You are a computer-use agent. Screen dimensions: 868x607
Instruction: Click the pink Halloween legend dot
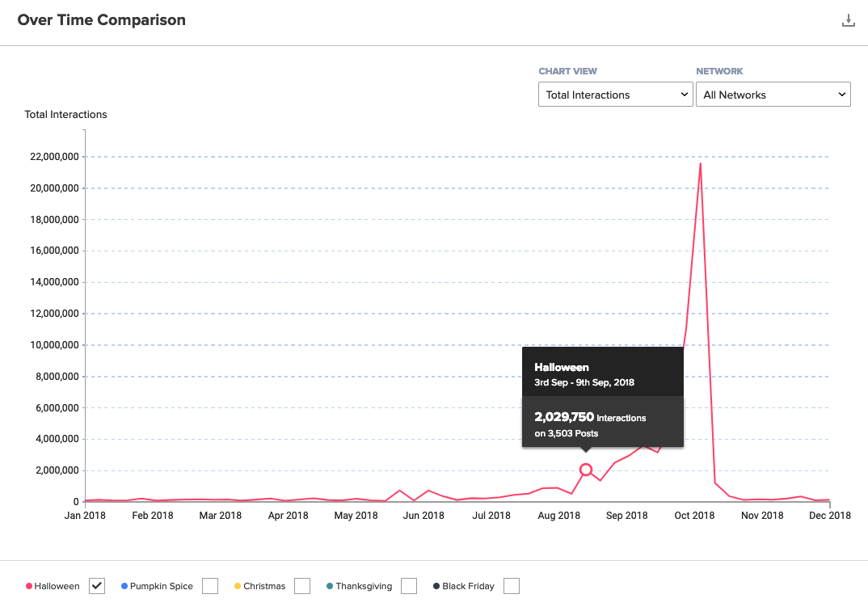(29, 586)
